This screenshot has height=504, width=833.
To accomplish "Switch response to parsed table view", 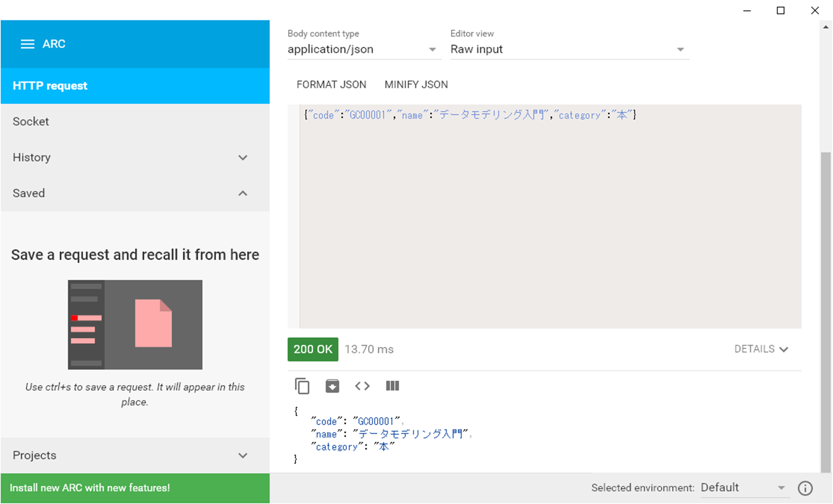I will pyautogui.click(x=392, y=386).
